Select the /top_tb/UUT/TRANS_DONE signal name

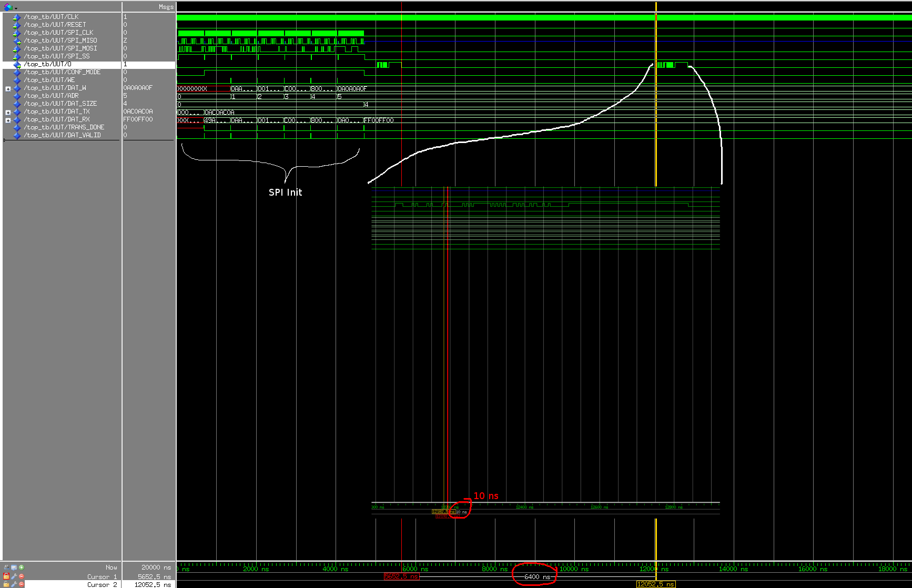[x=64, y=127]
